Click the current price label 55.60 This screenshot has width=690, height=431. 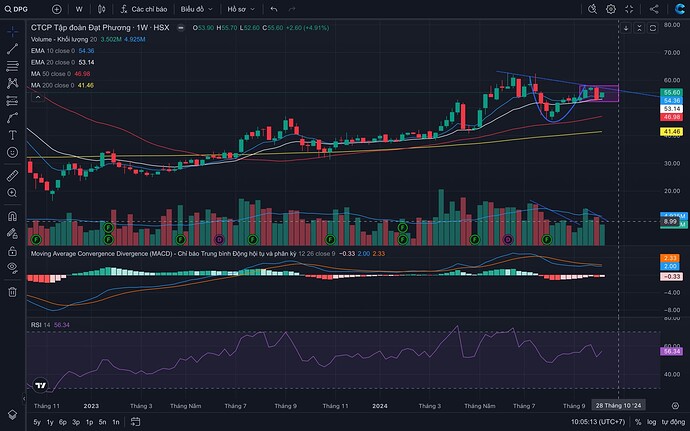click(672, 92)
